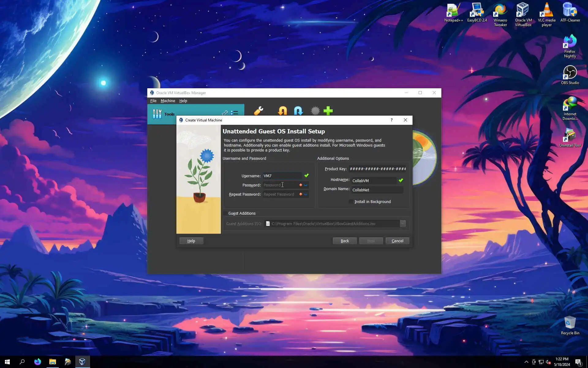
Task: Expand the Guest Additions ISO dropdown
Action: point(403,224)
